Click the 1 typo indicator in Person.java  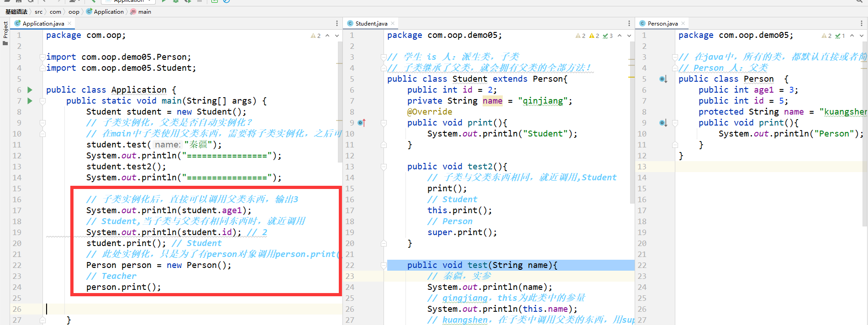(x=840, y=36)
